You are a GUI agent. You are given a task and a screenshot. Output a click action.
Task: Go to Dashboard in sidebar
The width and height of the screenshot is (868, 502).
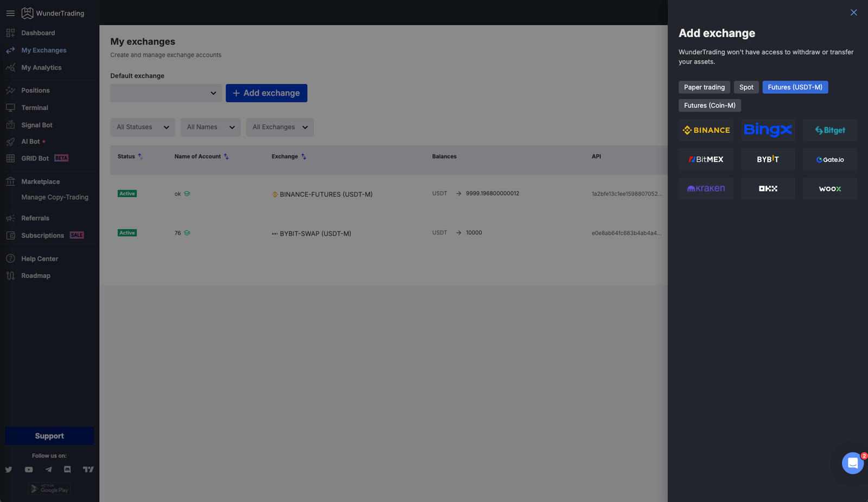38,33
